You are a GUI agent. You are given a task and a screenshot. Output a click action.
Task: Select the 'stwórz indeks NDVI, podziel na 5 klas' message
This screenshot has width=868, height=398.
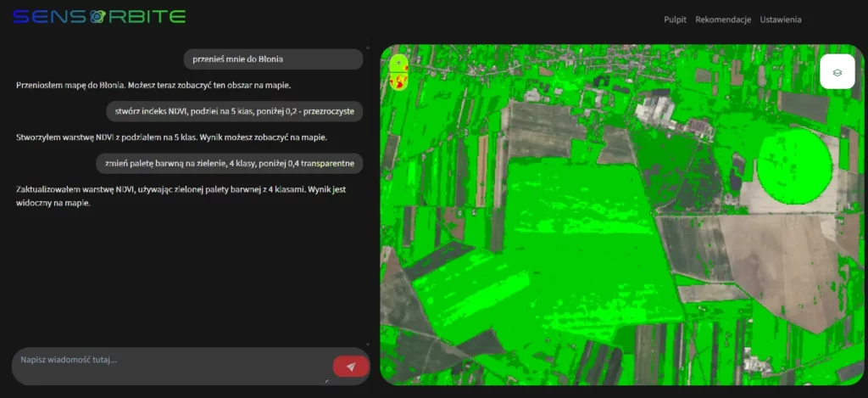coord(235,111)
